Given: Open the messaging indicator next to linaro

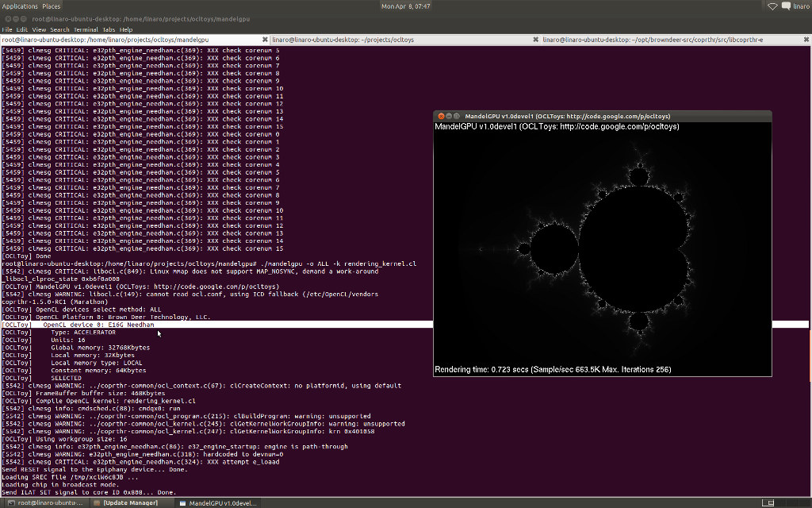Looking at the screenshot, I should pos(787,6).
